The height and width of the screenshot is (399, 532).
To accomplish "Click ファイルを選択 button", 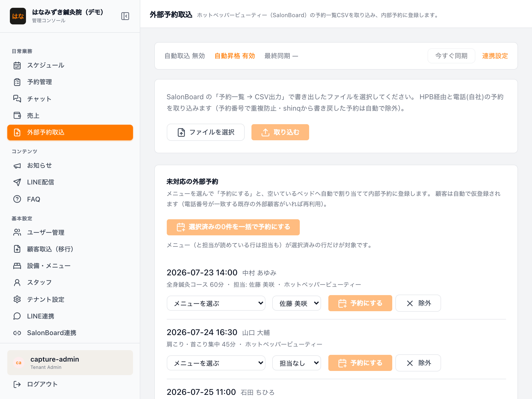I will tap(205, 132).
